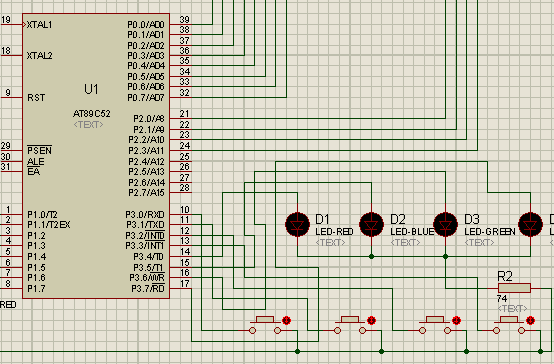Click the D2 reference label

pyautogui.click(x=398, y=219)
